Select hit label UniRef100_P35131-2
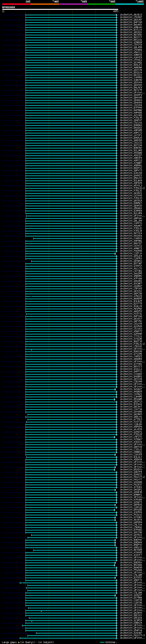The width and height of the screenshot is (146, 644). [132, 344]
